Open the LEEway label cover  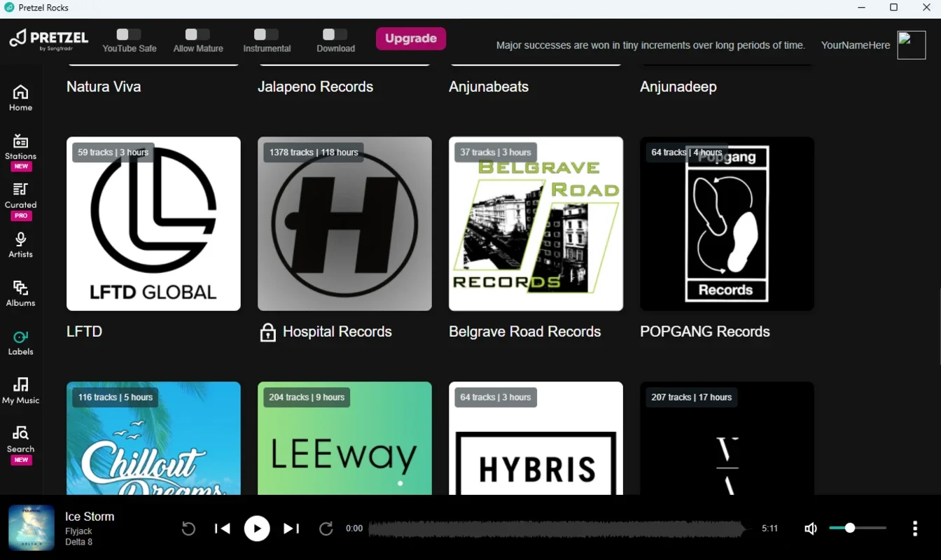[344, 438]
